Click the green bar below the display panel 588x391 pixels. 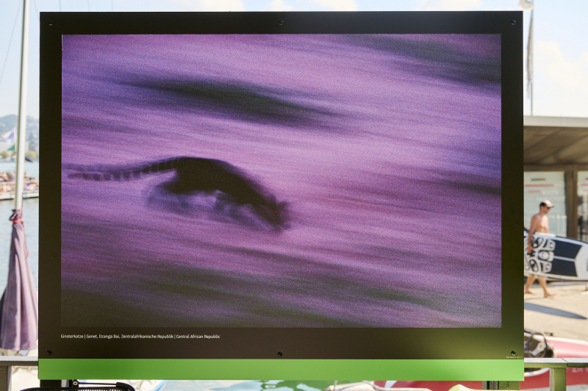tap(279, 369)
